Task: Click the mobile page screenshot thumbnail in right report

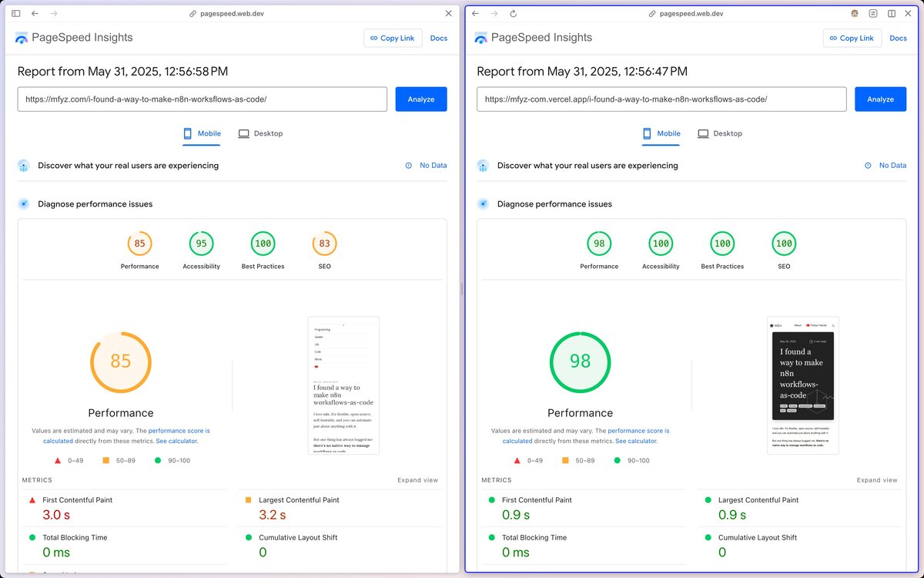Action: coord(802,384)
